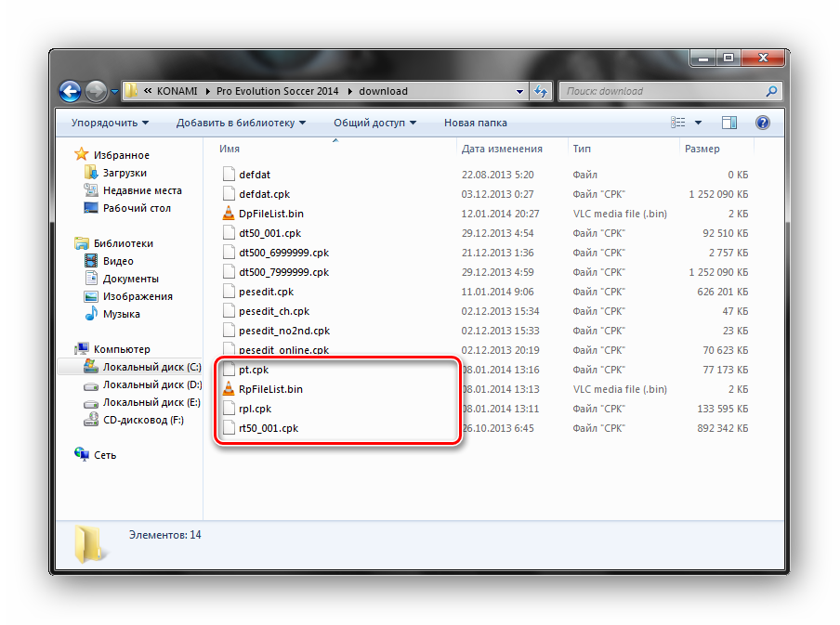Click the greyed Forward arrow button
840x625 pixels.
(x=97, y=92)
